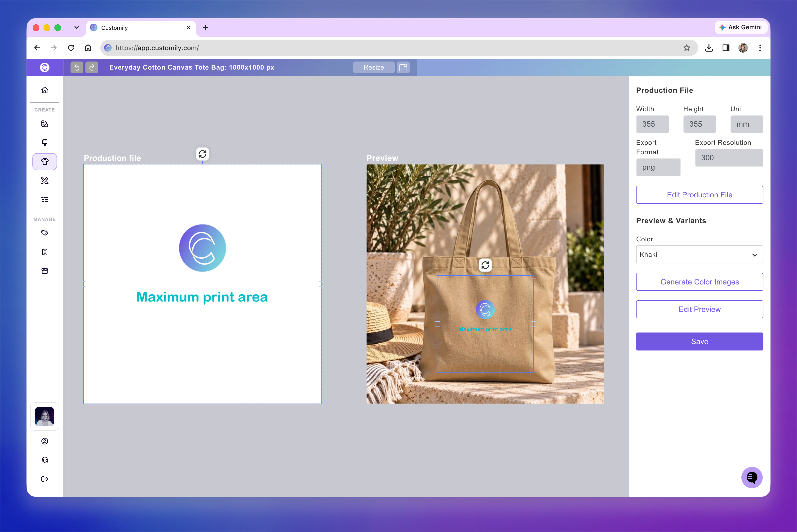Bookmark this page with the star icon
The image size is (797, 532).
[686, 48]
